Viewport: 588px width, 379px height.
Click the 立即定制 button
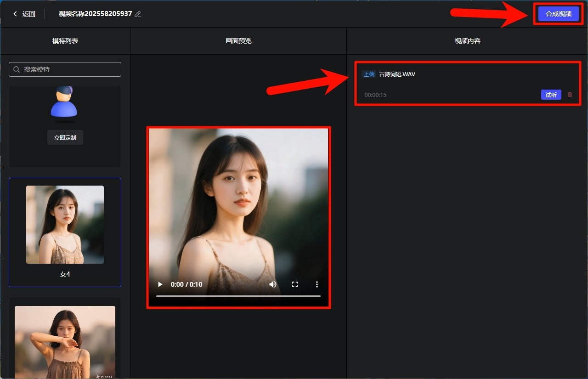65,137
